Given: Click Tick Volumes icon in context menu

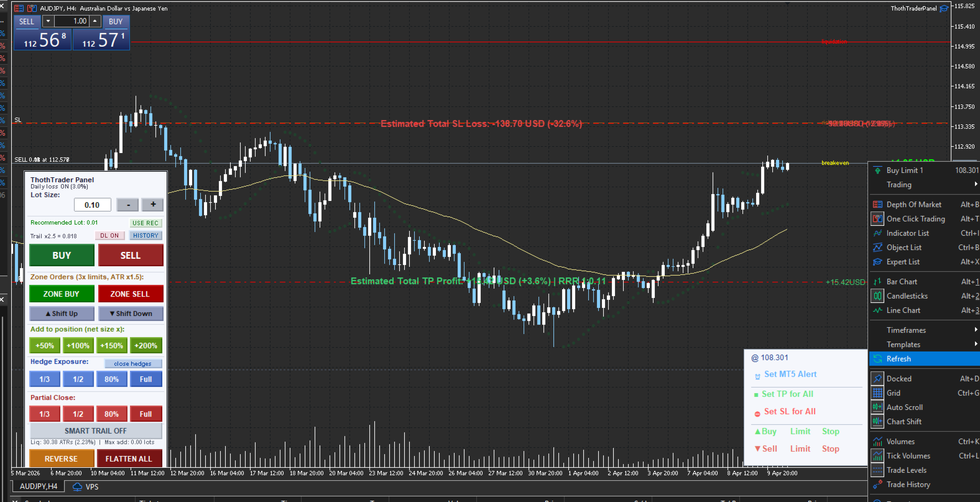Looking at the screenshot, I should (x=877, y=456).
